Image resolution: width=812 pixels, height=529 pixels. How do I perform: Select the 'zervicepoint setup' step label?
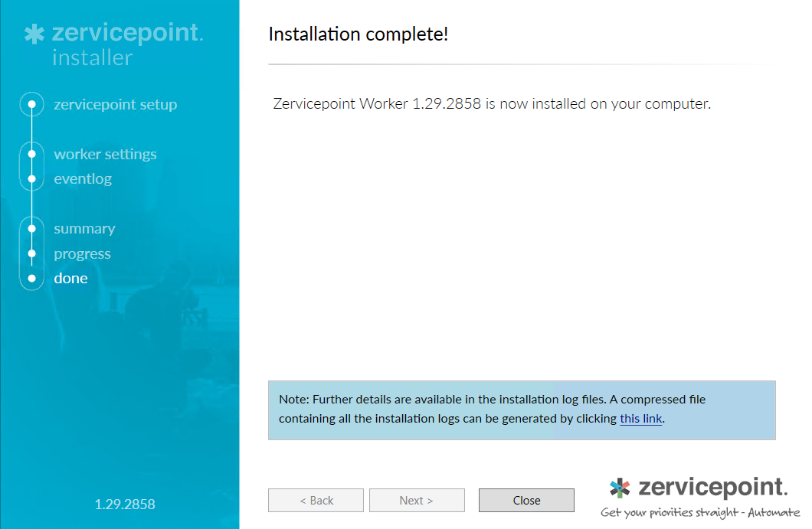click(x=115, y=105)
